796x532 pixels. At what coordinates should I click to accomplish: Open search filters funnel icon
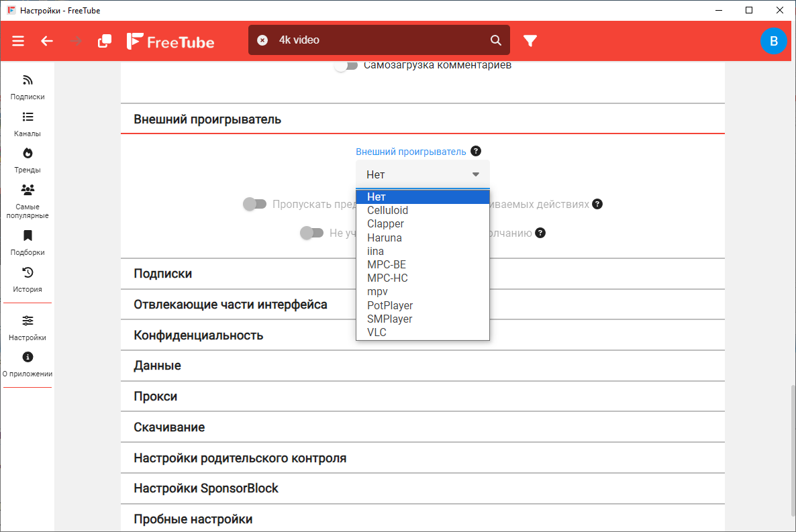pyautogui.click(x=530, y=41)
